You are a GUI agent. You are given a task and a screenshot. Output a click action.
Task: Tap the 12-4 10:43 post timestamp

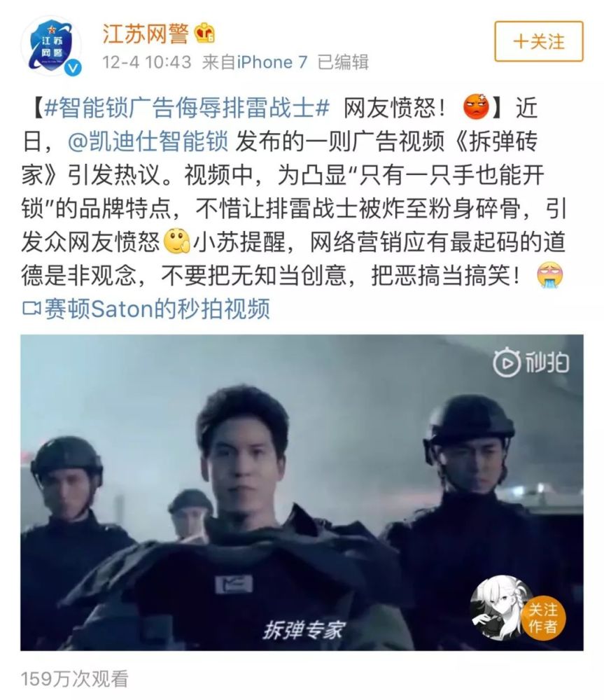coord(147,62)
